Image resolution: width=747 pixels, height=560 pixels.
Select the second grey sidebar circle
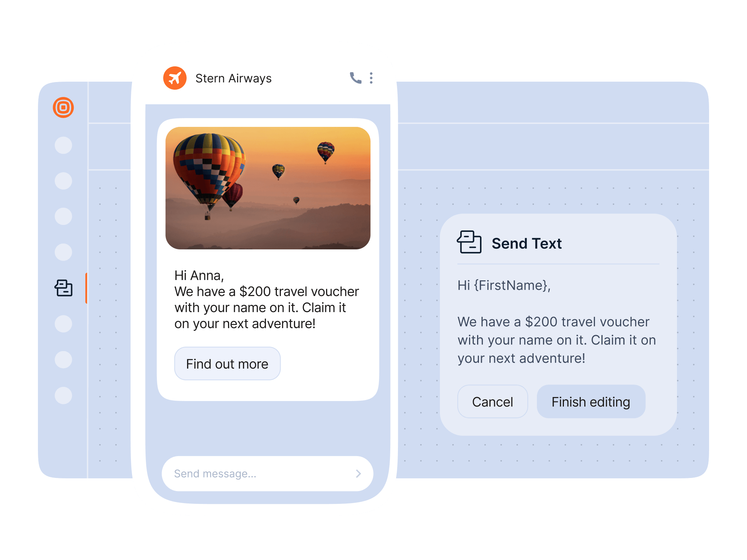(63, 181)
